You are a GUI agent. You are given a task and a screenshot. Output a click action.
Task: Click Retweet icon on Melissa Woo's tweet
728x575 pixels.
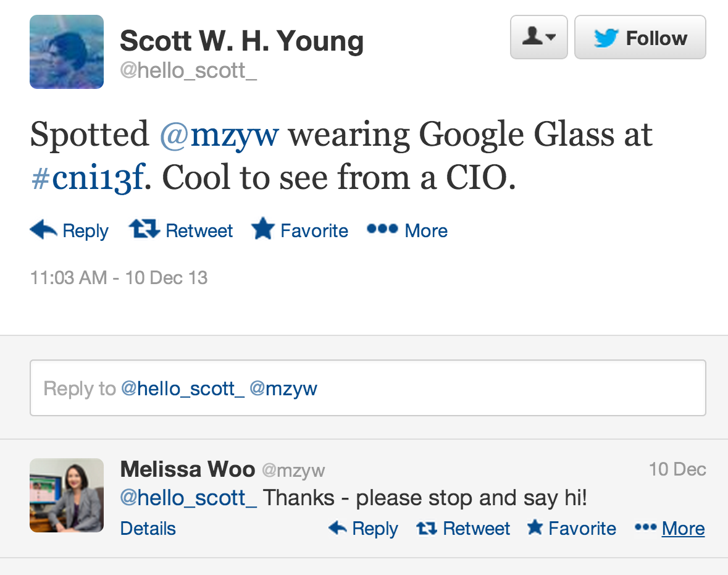[x=426, y=528]
